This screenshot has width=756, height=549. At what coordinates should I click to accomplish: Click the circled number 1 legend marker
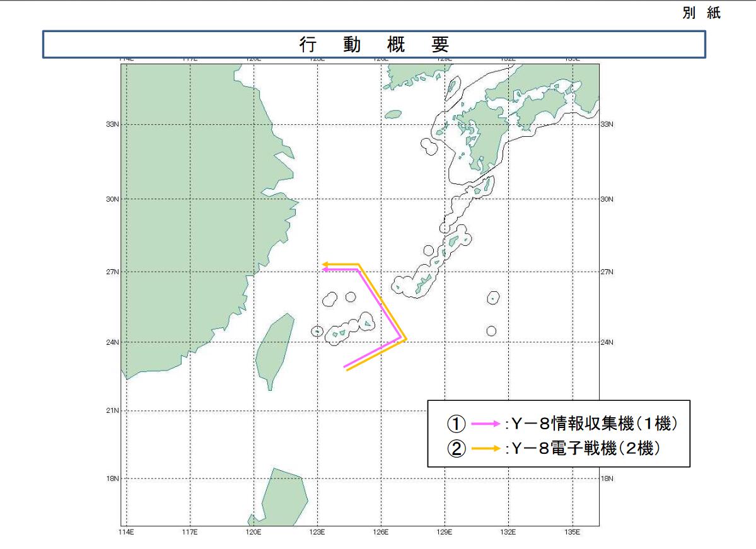tap(457, 424)
